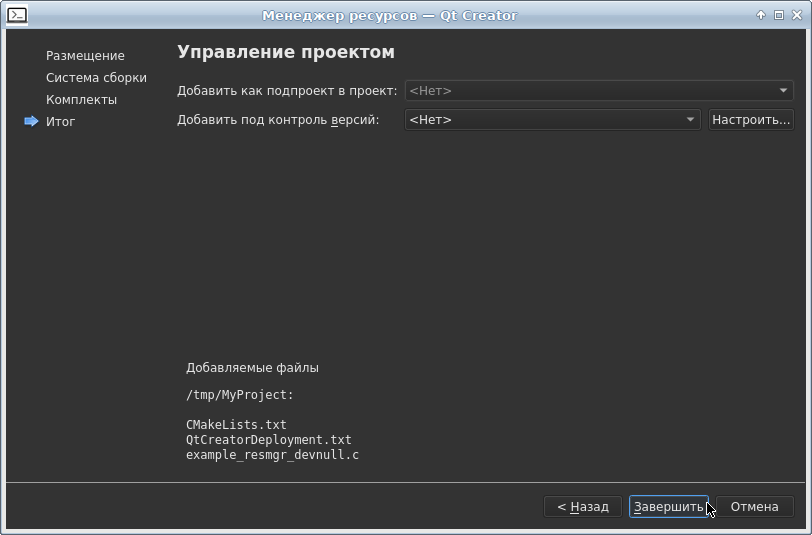Click the blue arrow beside Итог
The image size is (812, 535).
pyautogui.click(x=31, y=121)
